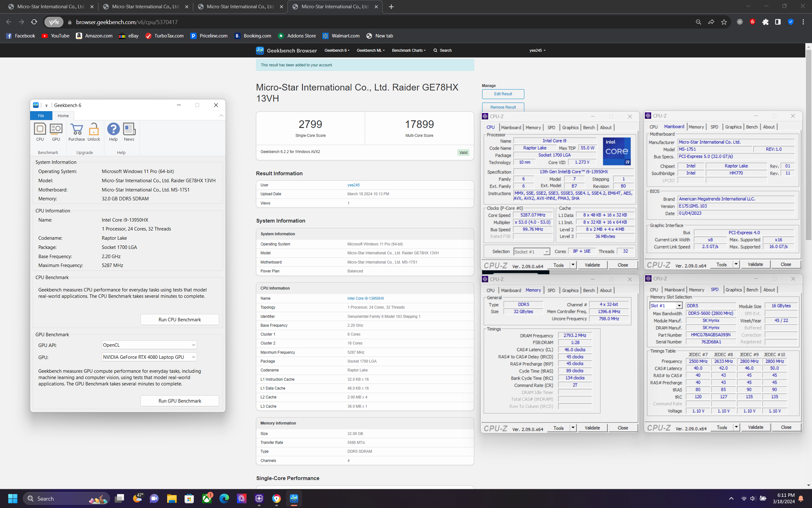Toggle the VPN badge in the address bar

[54, 22]
